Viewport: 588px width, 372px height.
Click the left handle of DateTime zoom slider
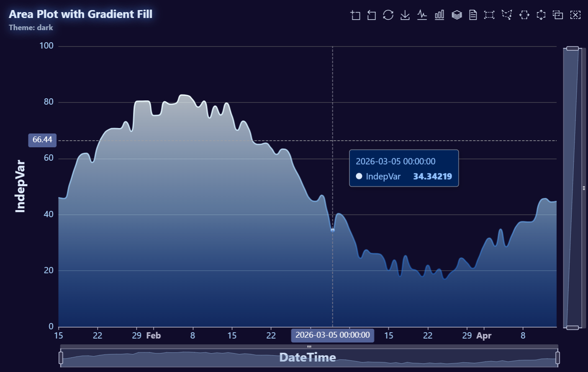coord(61,358)
